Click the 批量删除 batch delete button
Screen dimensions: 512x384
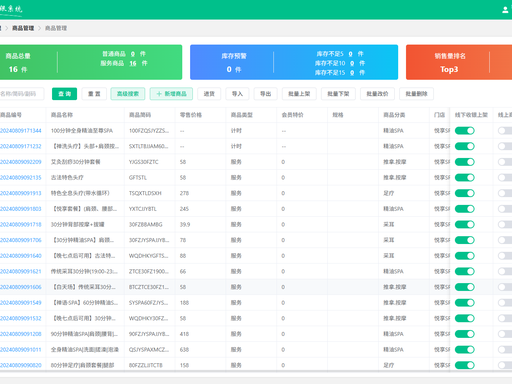tap(416, 94)
